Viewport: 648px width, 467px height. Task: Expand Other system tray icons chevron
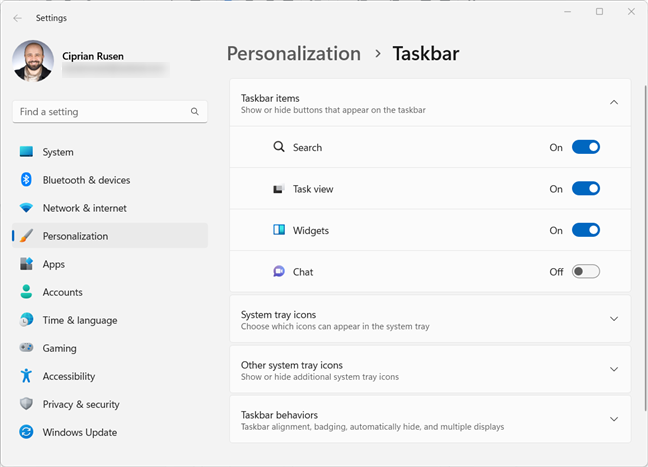coord(614,369)
